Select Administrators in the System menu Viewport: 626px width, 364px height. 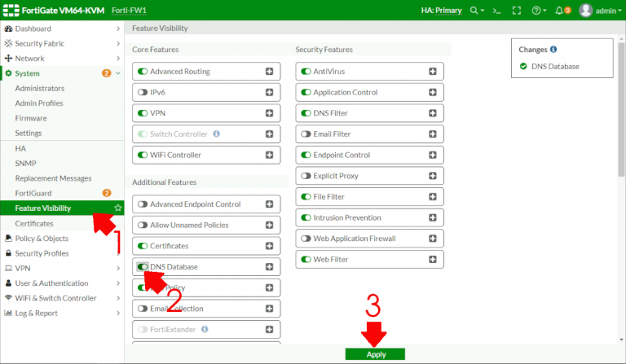(39, 88)
